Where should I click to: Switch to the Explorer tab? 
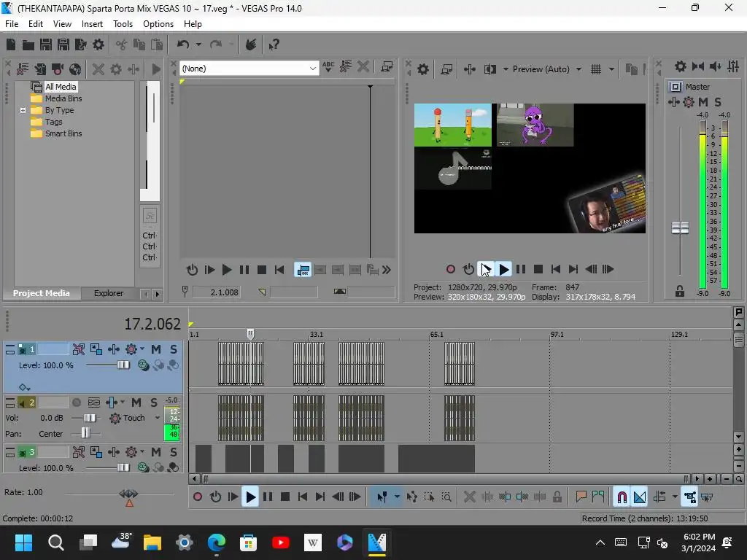109,293
